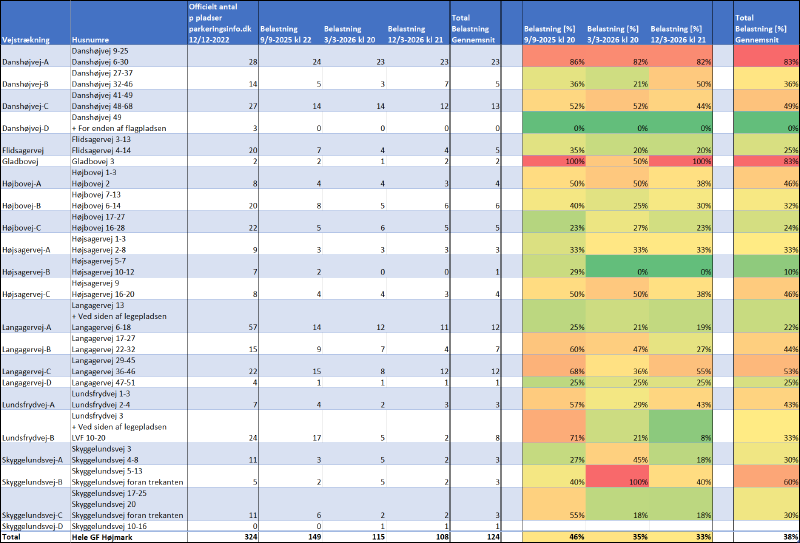Select the Belastning [%] 9/9-2025 kl 20 header
This screenshot has width=800, height=543.
(556, 34)
